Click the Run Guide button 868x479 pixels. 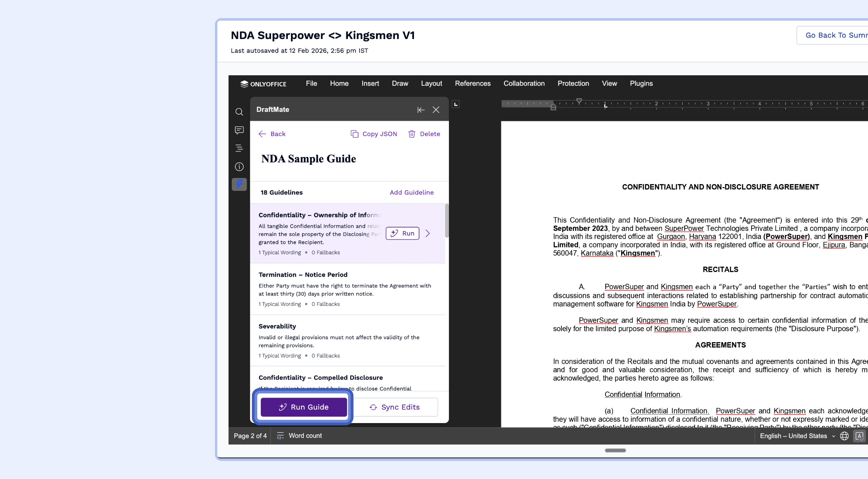303,407
